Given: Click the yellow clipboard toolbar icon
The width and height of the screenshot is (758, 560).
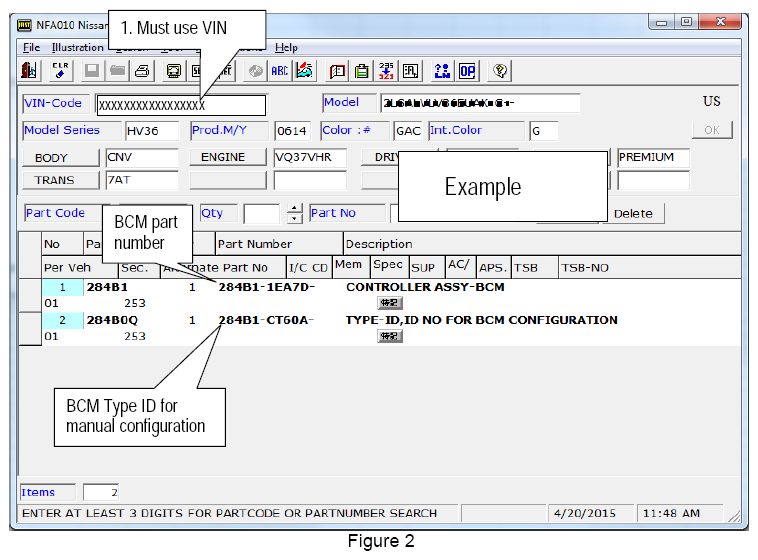Looking at the screenshot, I should coord(362,71).
